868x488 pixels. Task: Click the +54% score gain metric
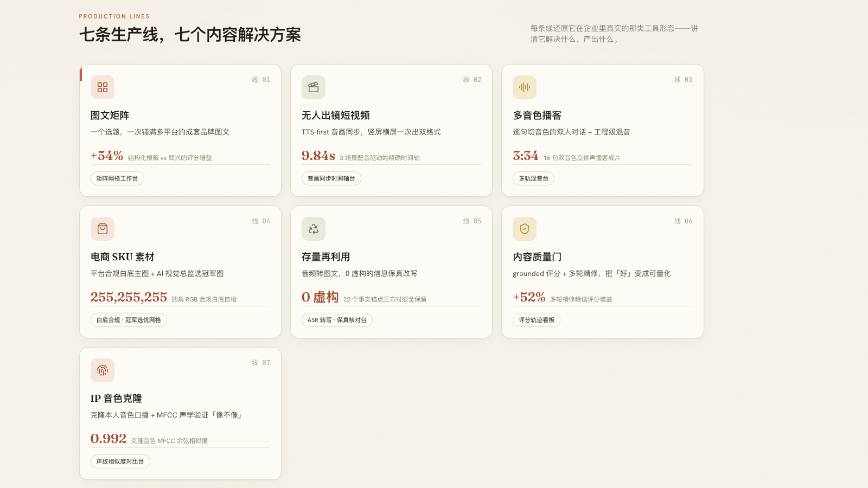click(107, 156)
